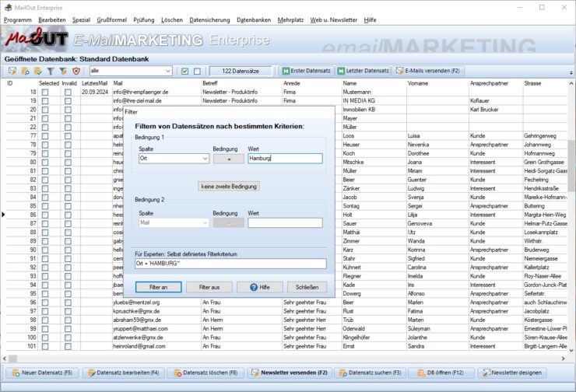Click the vertical scrollbar thumb of the table
Screen dimensions: 576x392
571,165
